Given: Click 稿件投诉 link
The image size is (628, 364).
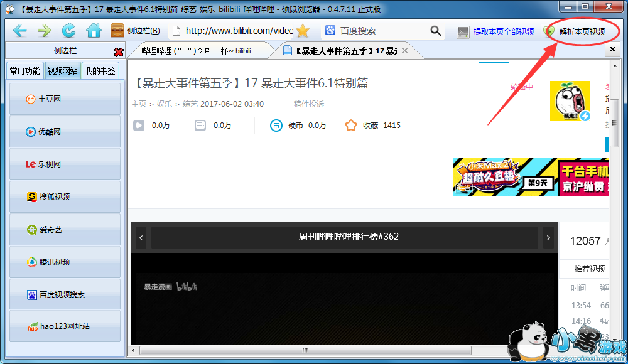Looking at the screenshot, I should click(x=308, y=104).
